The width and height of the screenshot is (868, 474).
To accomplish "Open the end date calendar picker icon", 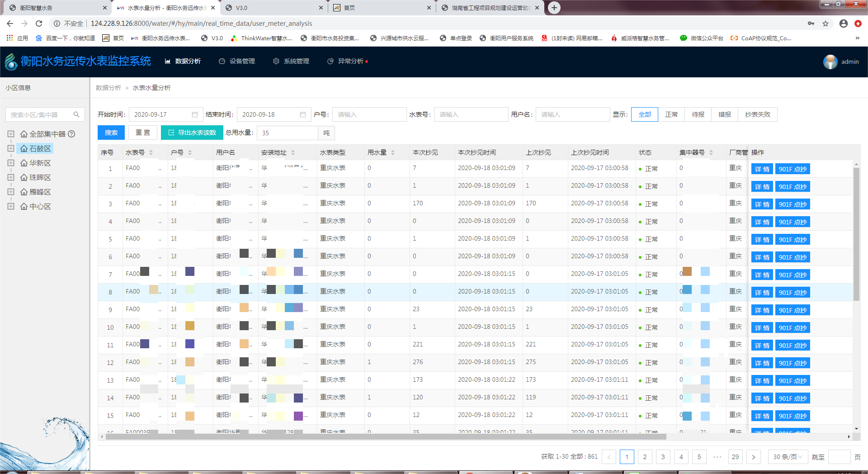I will click(303, 114).
